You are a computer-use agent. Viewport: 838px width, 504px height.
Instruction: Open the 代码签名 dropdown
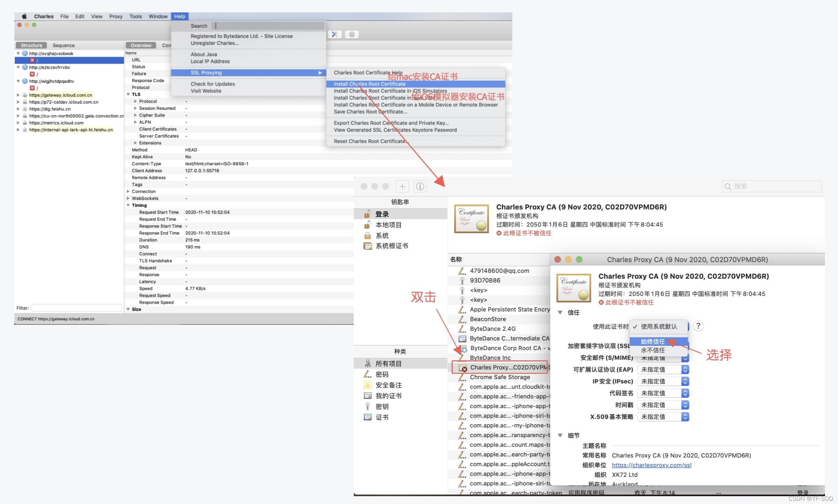pos(663,393)
